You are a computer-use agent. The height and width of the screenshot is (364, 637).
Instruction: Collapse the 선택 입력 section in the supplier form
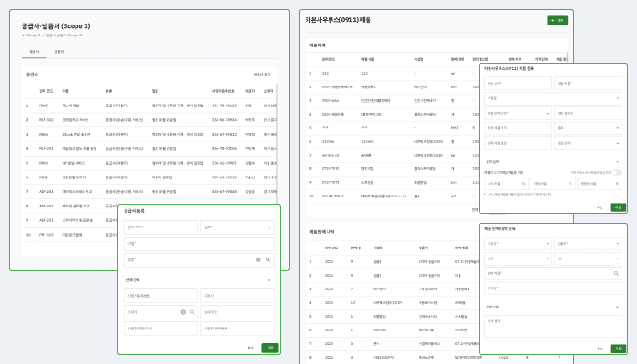(268, 280)
